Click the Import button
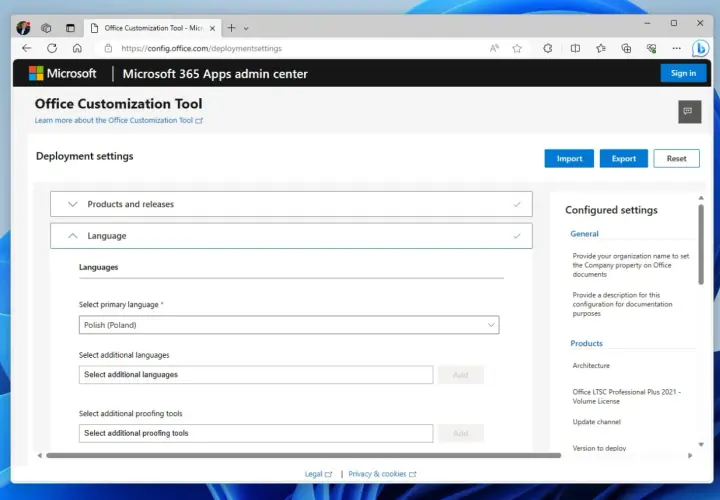Image resolution: width=720 pixels, height=500 pixels. pos(569,158)
